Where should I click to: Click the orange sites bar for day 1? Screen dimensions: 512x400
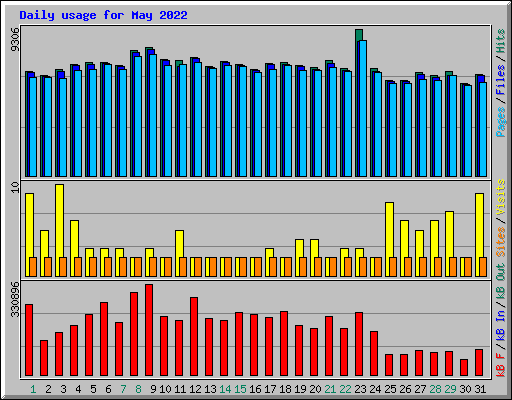33,267
